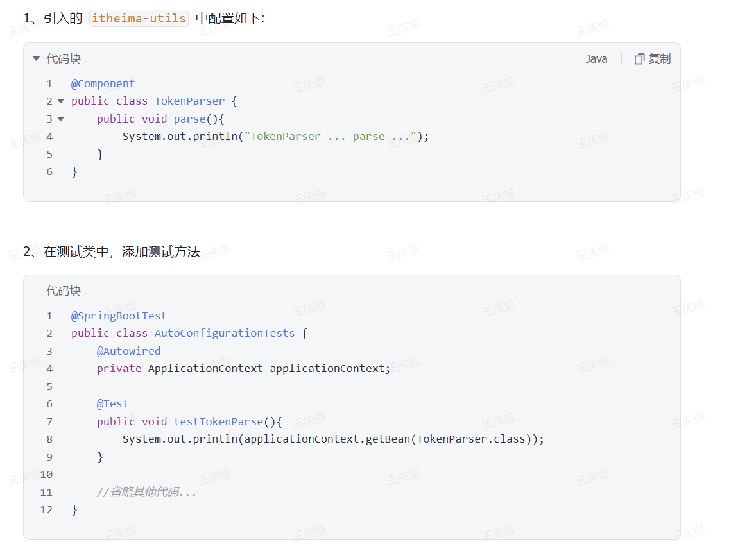
Task: Click the AutoConfigurationTests class name
Action: 225,333
